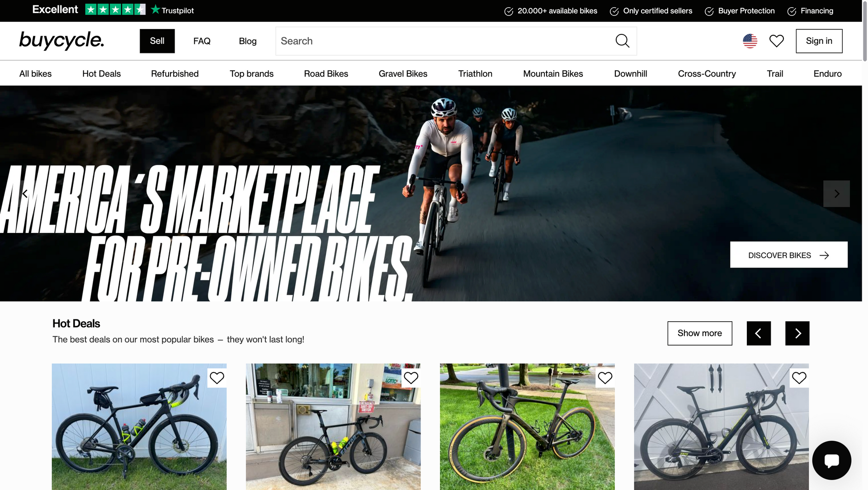Click DISCOVER BIKES call-to-action button

point(788,254)
